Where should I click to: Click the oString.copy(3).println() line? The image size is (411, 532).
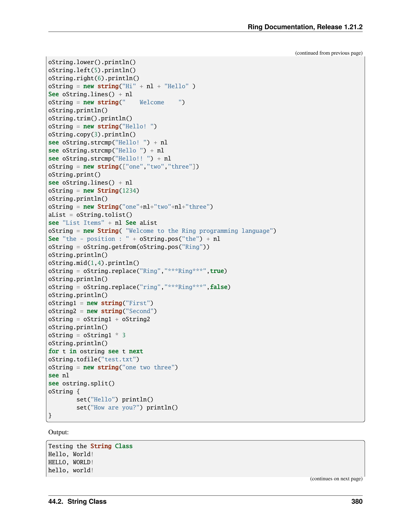click(x=92, y=135)
